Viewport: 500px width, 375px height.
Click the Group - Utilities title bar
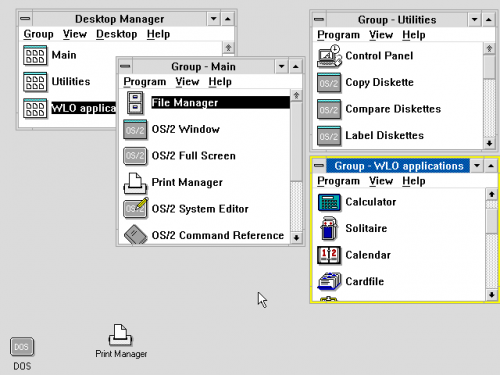click(x=397, y=20)
